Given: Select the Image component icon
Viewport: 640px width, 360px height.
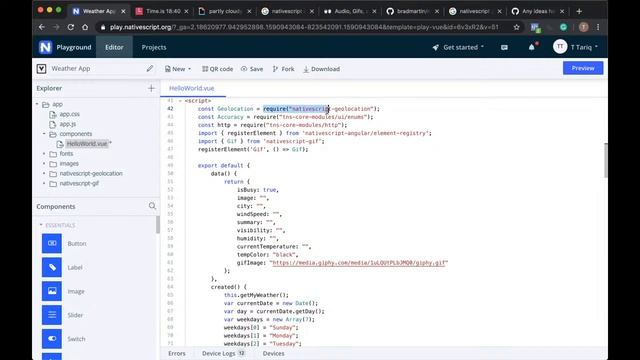Looking at the screenshot, I should point(52,291).
